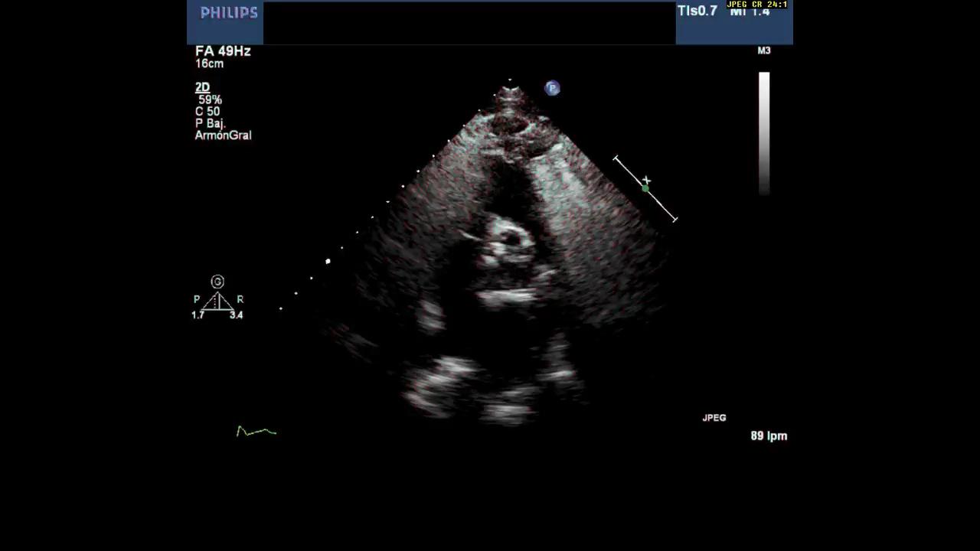Click the M3 grayscale map label
This screenshot has height=551, width=980.
[x=763, y=51]
